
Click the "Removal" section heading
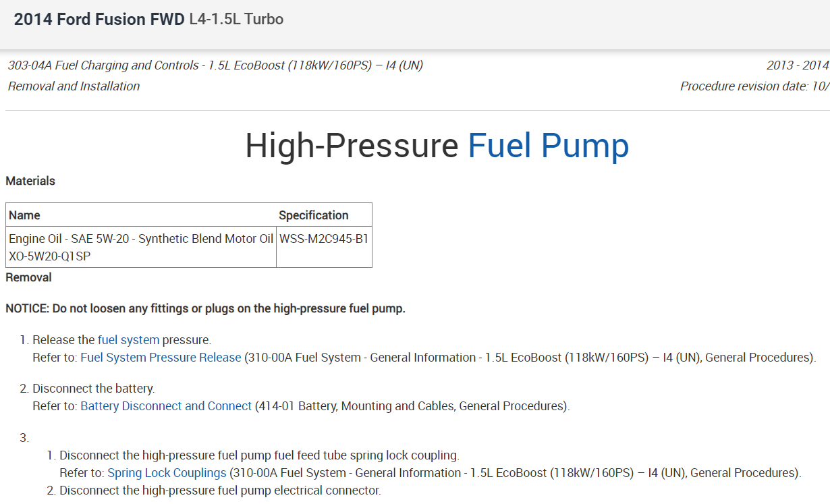pos(28,277)
